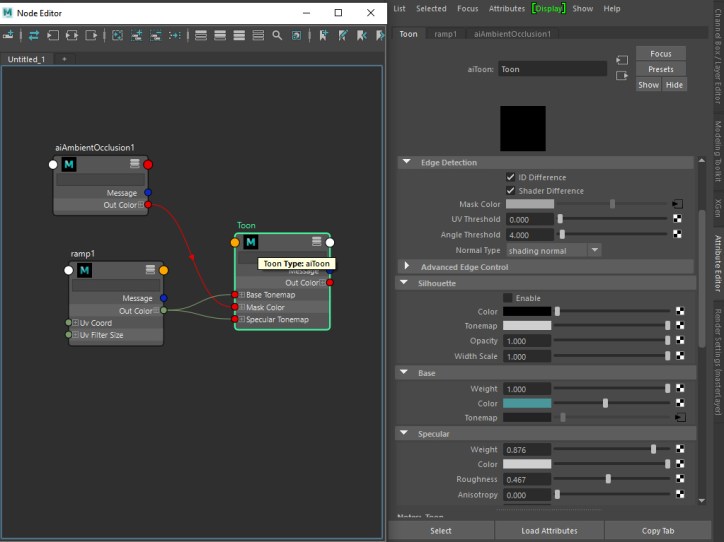This screenshot has width=724, height=542.
Task: Switch to the aiAmbientOcclusion1 tab
Action: click(x=512, y=33)
